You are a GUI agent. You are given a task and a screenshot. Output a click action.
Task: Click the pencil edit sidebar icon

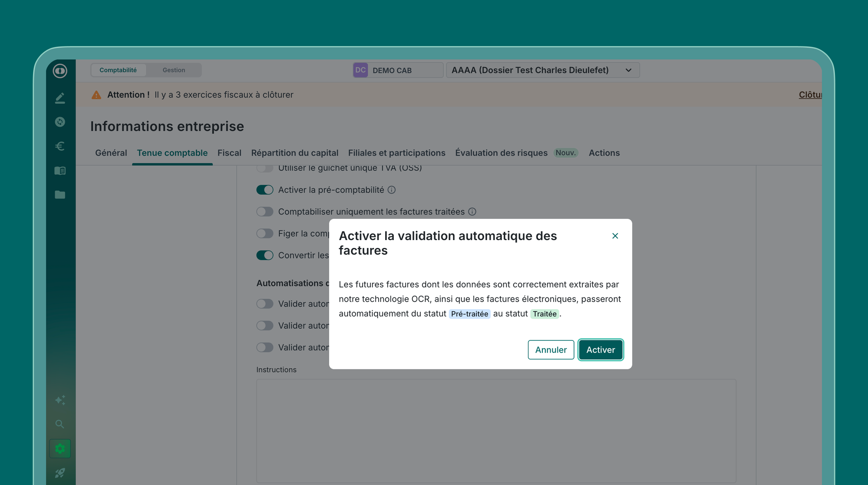coord(60,98)
